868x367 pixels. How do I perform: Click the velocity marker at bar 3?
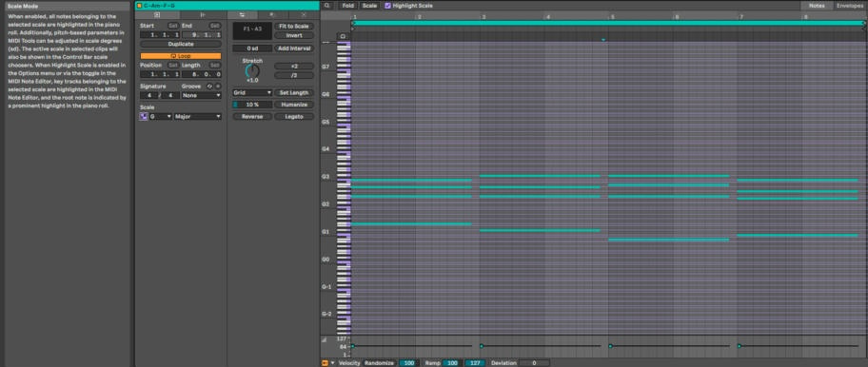coord(482,346)
